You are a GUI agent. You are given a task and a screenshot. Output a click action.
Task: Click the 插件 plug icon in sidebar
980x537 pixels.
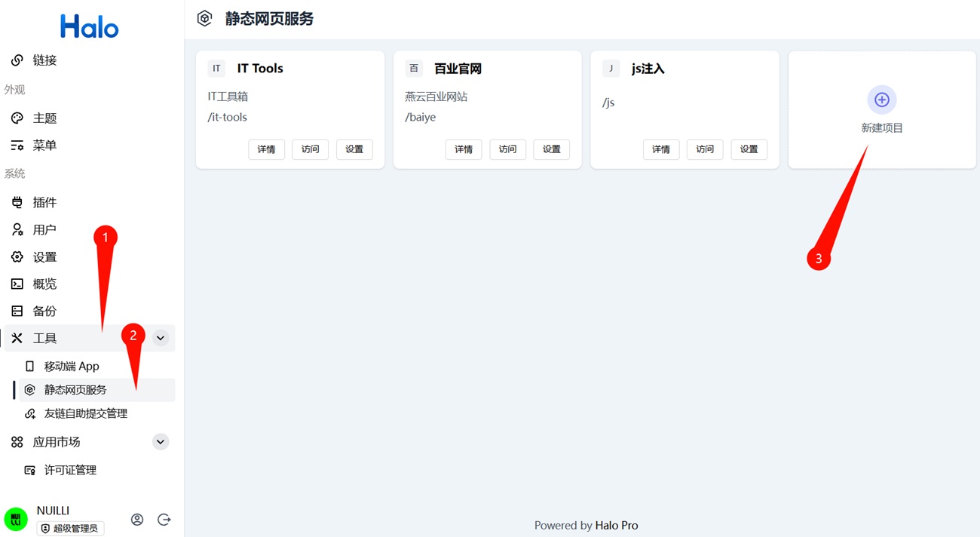point(17,202)
